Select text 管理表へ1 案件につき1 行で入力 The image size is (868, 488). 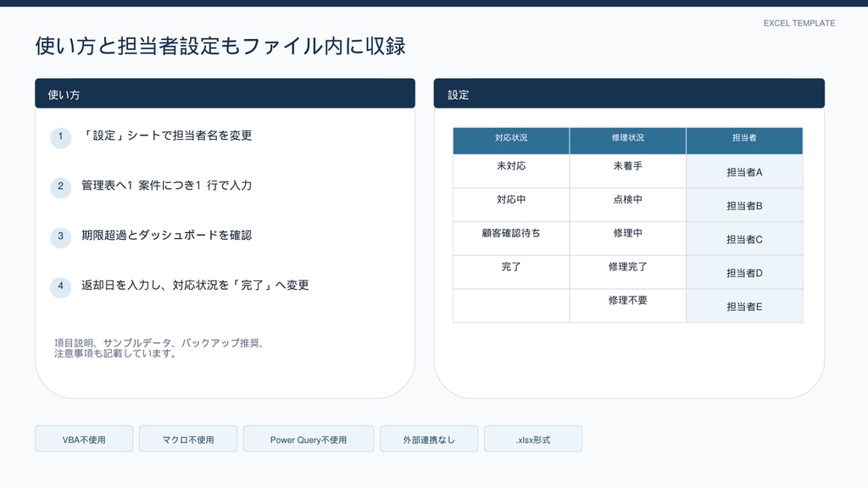pyautogui.click(x=167, y=186)
